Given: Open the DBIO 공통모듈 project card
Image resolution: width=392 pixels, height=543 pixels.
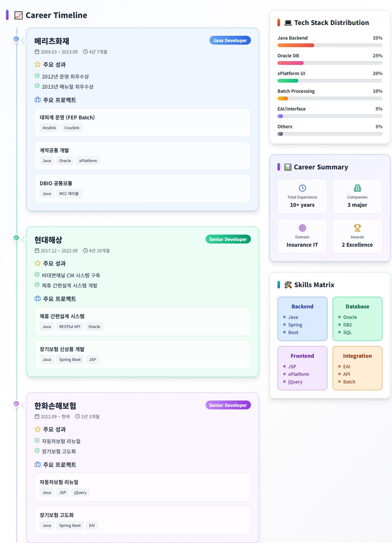Looking at the screenshot, I should [143, 188].
